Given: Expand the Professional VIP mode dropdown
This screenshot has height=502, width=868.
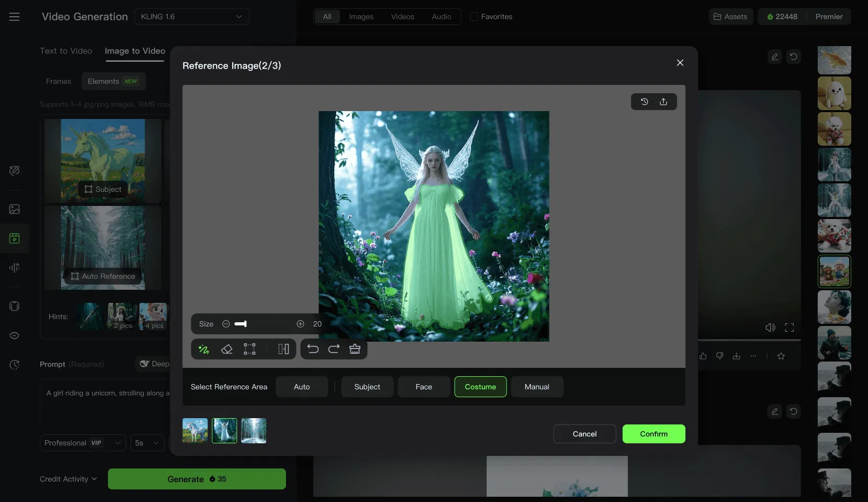Looking at the screenshot, I should click(83, 443).
